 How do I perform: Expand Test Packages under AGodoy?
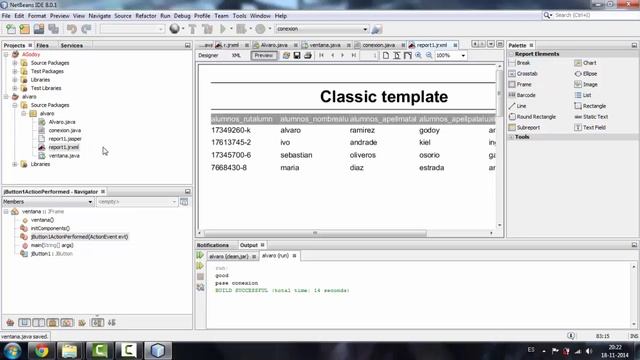click(x=15, y=71)
